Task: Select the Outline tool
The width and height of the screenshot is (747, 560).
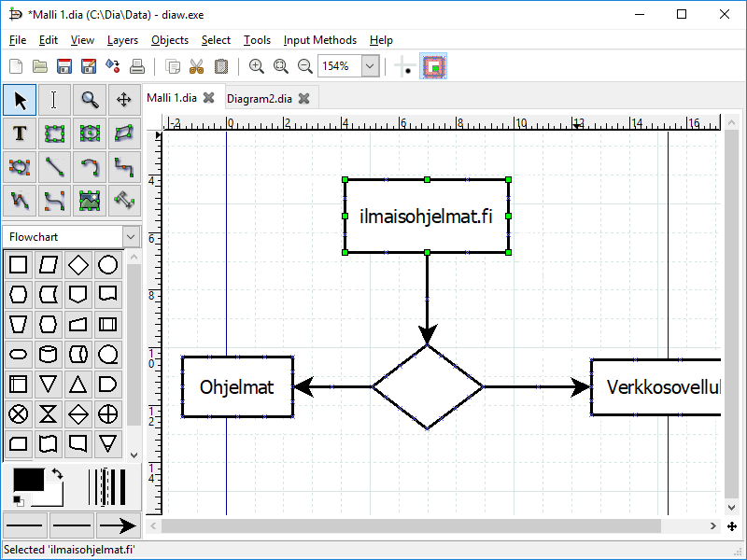Action: pyautogui.click(x=124, y=201)
